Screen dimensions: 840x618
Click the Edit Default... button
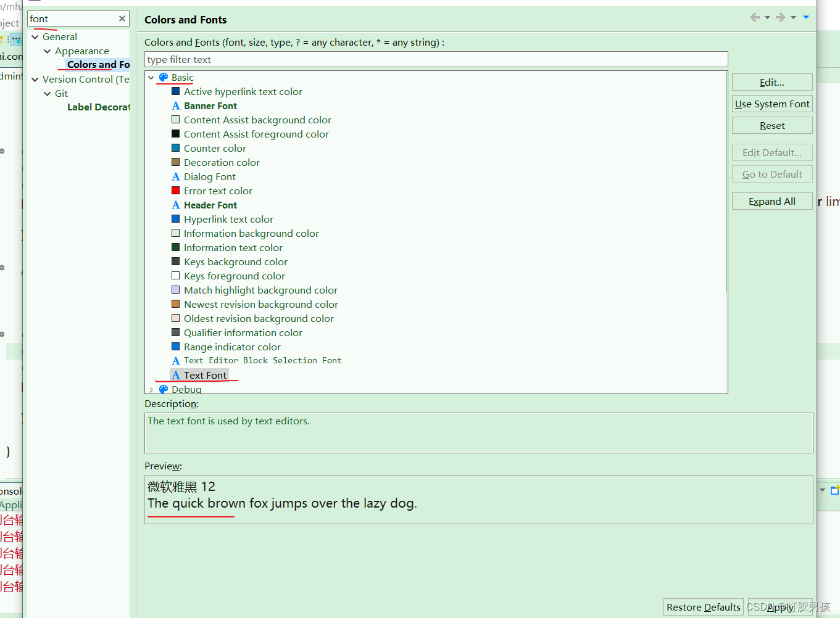coord(772,152)
